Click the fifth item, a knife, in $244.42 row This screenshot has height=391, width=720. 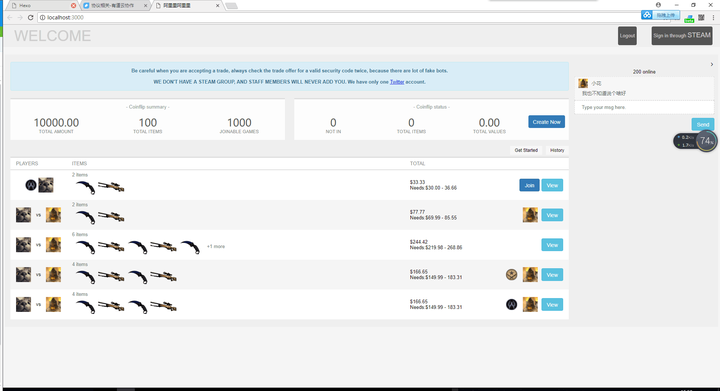[x=190, y=247]
